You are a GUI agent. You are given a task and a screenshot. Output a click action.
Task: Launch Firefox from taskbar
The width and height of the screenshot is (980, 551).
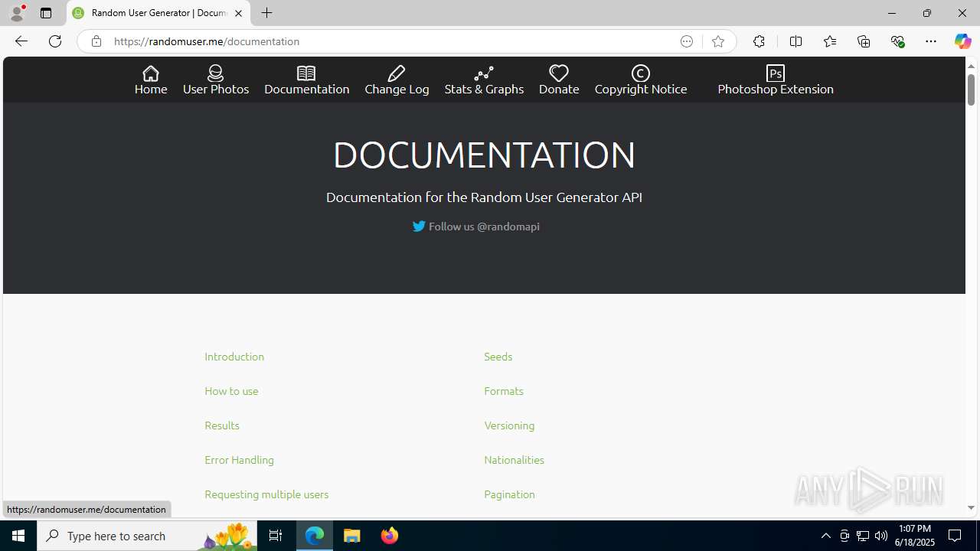click(389, 536)
